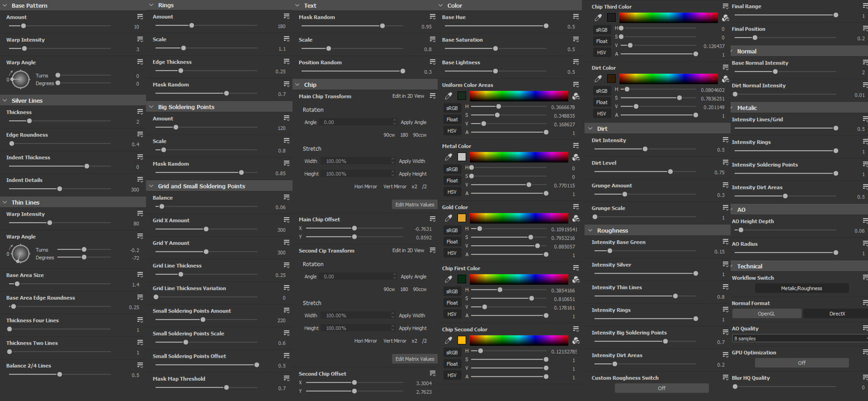Click the menu icon beside Dirt Intensity
The height and width of the screenshot is (401, 868).
[725, 140]
